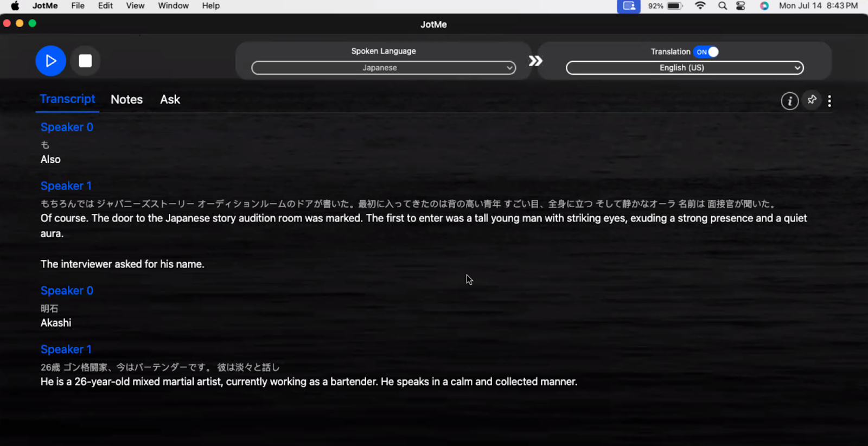Turn off the Translation toggle
Viewport: 868px width, 446px height.
(706, 52)
